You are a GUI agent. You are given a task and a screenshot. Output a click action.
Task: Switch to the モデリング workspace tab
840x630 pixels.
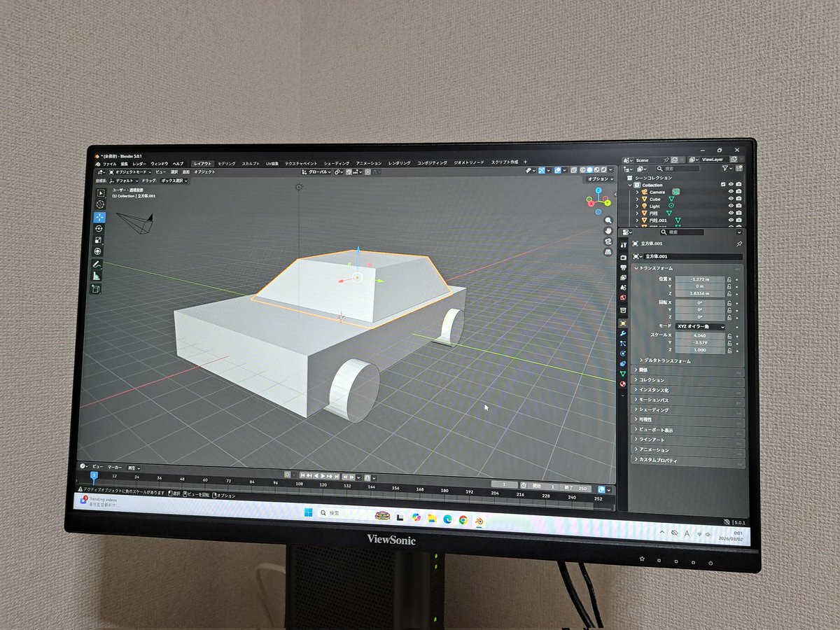click(x=226, y=163)
